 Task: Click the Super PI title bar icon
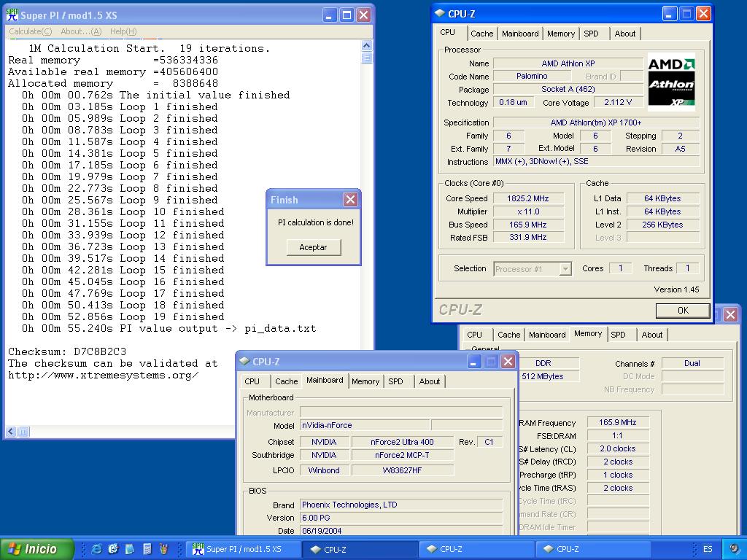12,15
